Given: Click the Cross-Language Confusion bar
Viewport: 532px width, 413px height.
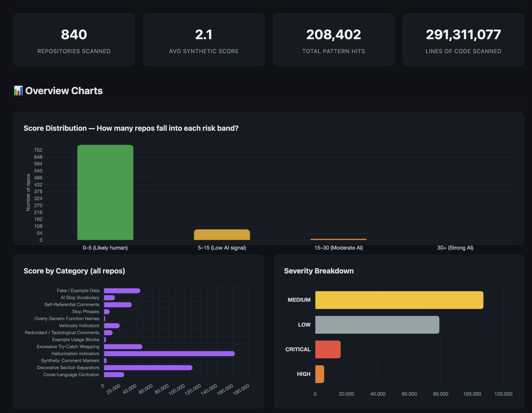Looking at the screenshot, I should coord(114,375).
